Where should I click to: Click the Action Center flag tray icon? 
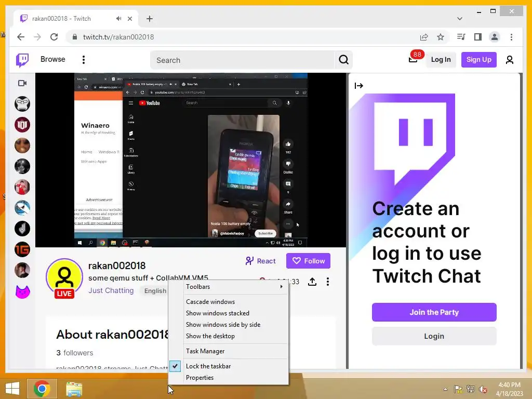pos(458,389)
